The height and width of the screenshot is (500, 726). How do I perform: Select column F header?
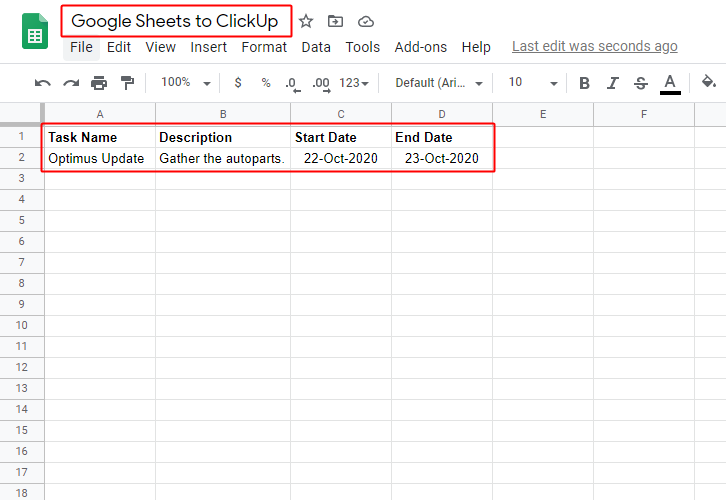click(644, 114)
